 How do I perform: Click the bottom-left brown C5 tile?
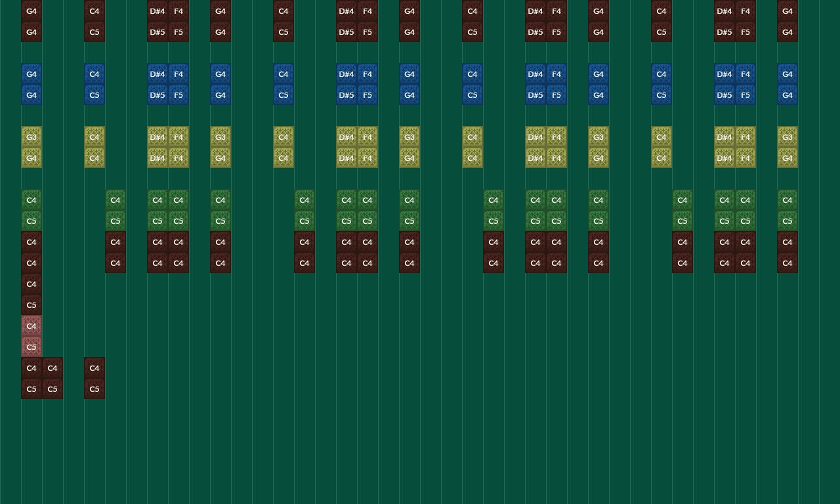point(31,389)
